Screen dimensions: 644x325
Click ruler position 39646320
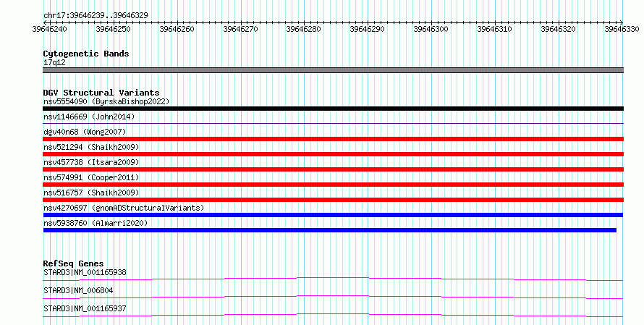(558, 29)
